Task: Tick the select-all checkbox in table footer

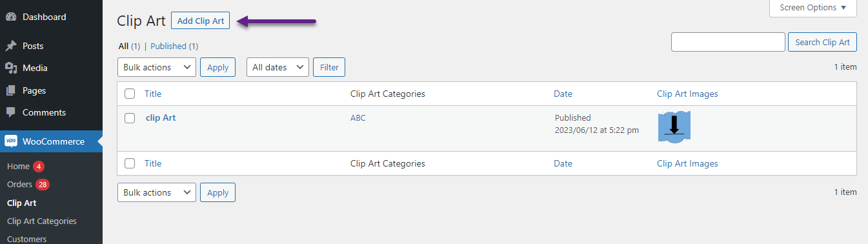Action: click(x=130, y=163)
